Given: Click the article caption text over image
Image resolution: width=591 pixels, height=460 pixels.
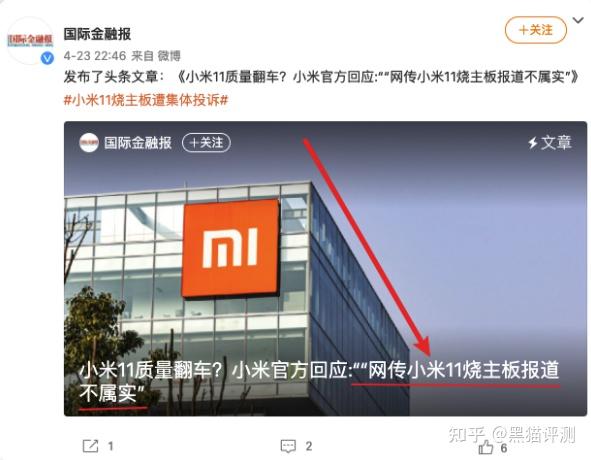Looking at the screenshot, I should pos(319,382).
